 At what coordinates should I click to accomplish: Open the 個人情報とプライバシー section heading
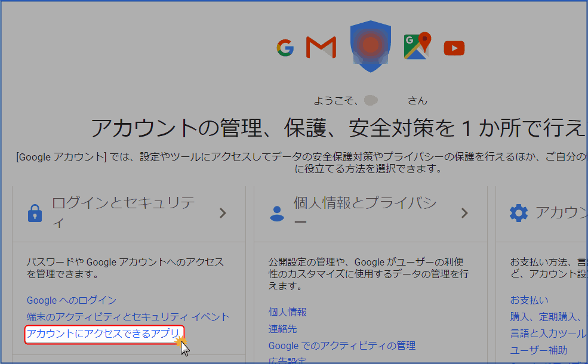tap(365, 211)
